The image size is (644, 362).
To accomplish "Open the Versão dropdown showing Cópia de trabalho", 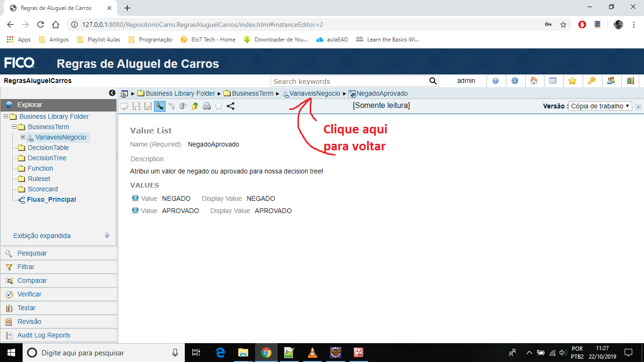I will (600, 106).
